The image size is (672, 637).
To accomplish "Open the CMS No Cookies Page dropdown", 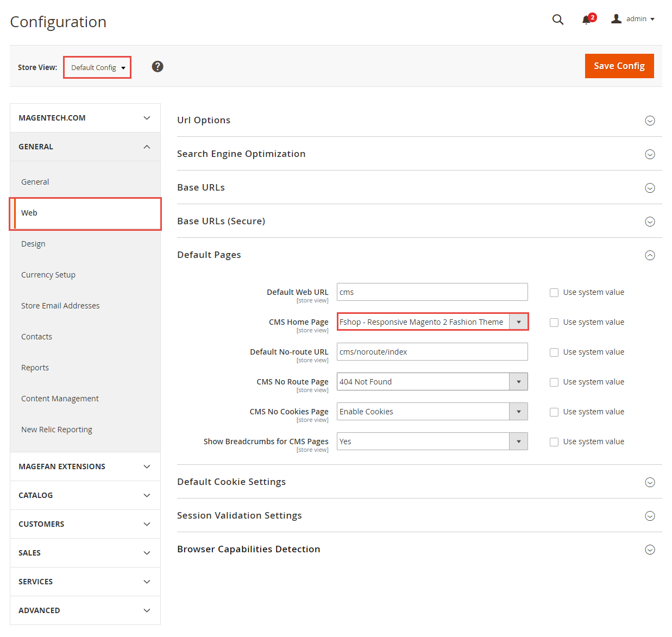I will click(432, 412).
